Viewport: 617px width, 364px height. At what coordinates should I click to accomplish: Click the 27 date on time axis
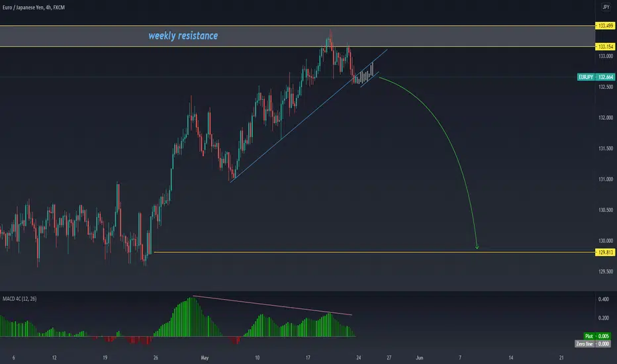point(389,357)
